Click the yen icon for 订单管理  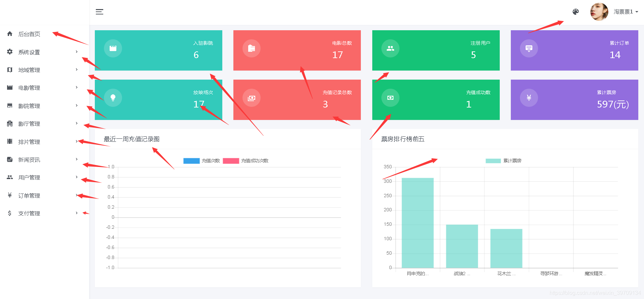[10, 195]
